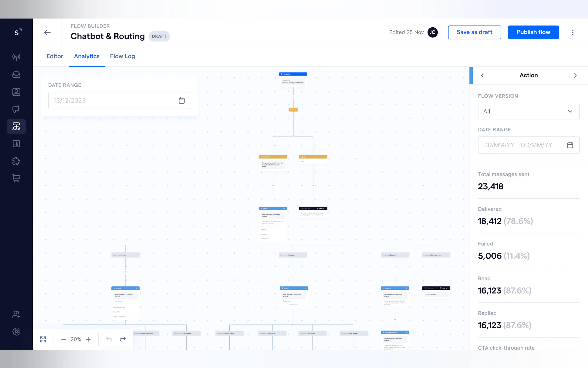Click the Save as draft button
This screenshot has height=368, width=588.
coord(474,32)
